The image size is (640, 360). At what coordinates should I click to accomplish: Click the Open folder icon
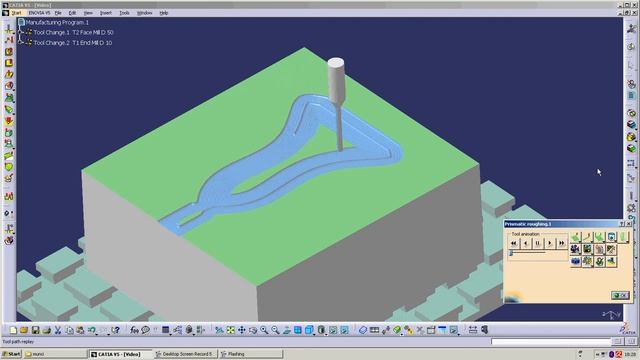[x=24, y=330]
